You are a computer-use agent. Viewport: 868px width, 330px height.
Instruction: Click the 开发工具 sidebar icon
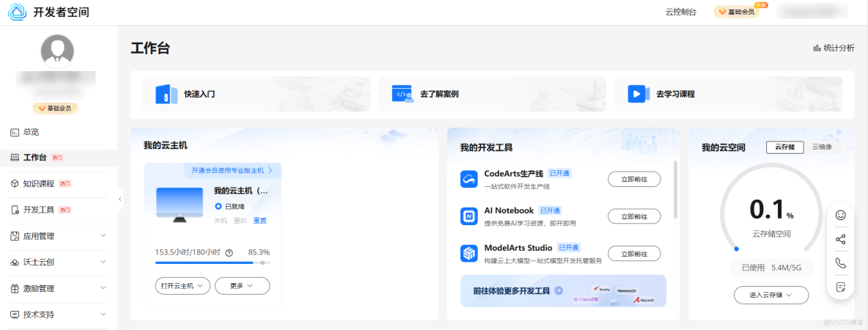click(x=15, y=210)
